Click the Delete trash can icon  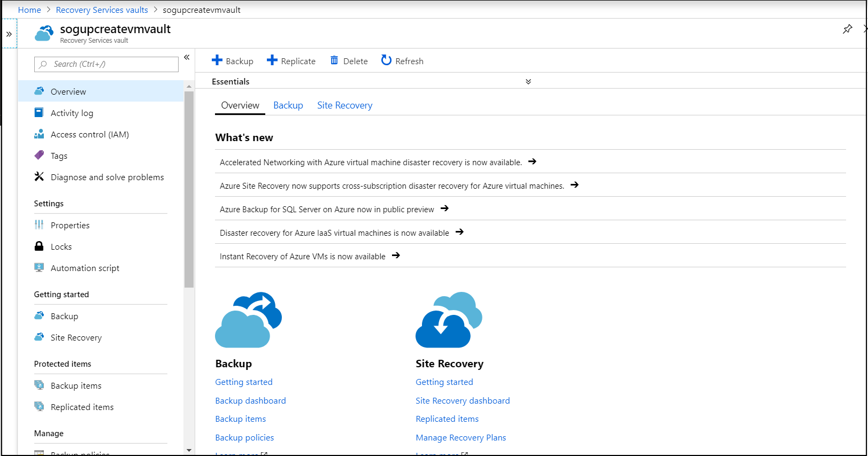pyautogui.click(x=334, y=60)
